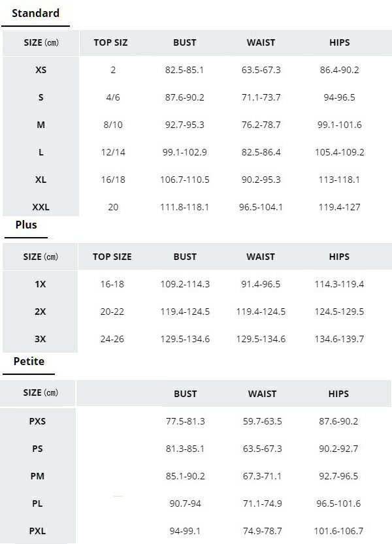Click the 113-118.1 hips value for XL

(339, 180)
